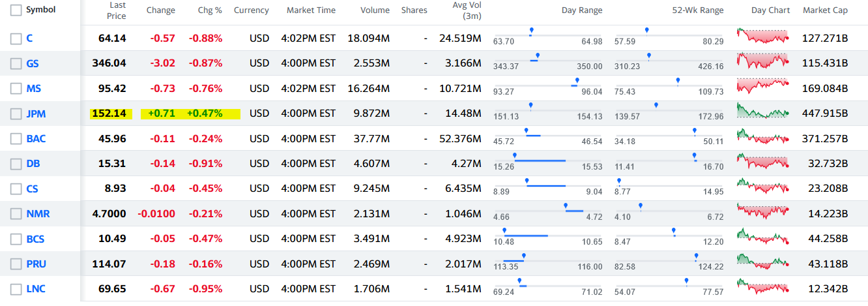Screen dimensions: 868x306
Task: Open the GS symbol link
Action: [x=33, y=64]
